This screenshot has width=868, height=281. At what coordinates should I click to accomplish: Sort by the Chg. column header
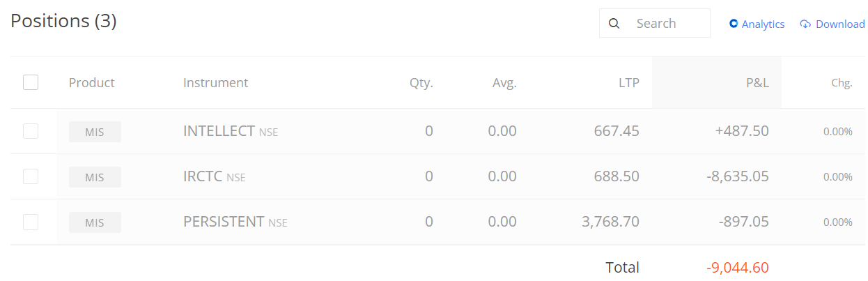[842, 83]
